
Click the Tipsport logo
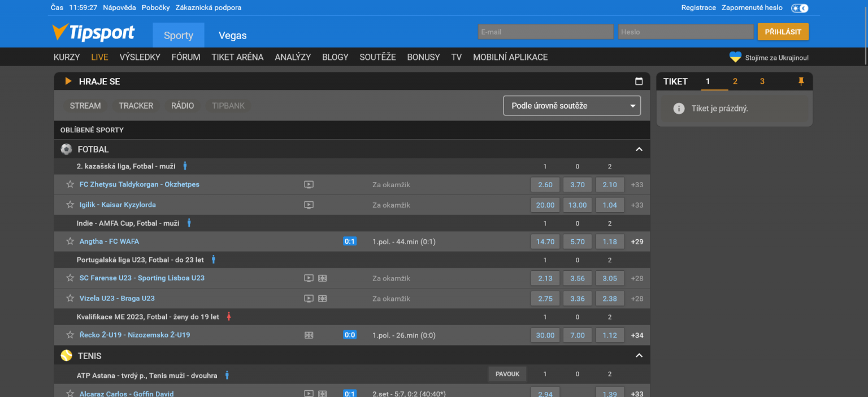click(x=94, y=32)
